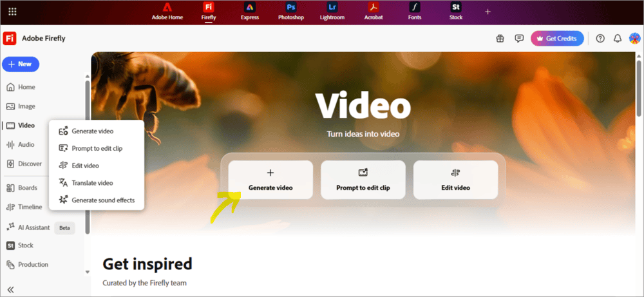Click Turn ideas into video subtitle

pos(363,134)
